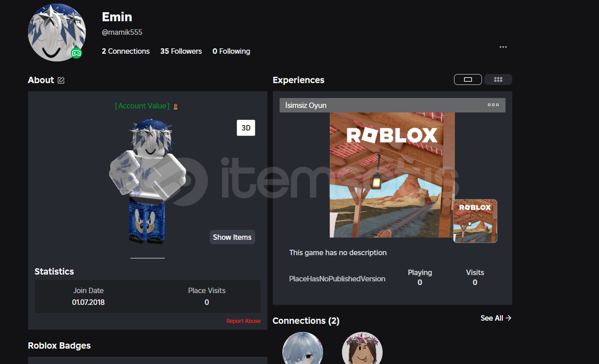The width and height of the screenshot is (599, 364).
Task: Click the large Roblox game thumbnail
Action: coord(392,175)
